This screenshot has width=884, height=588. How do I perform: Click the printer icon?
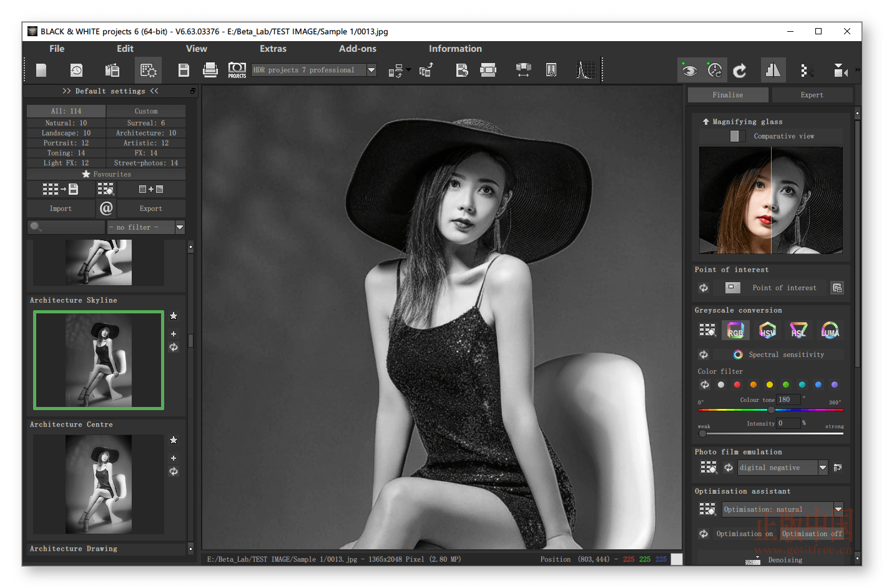(210, 70)
